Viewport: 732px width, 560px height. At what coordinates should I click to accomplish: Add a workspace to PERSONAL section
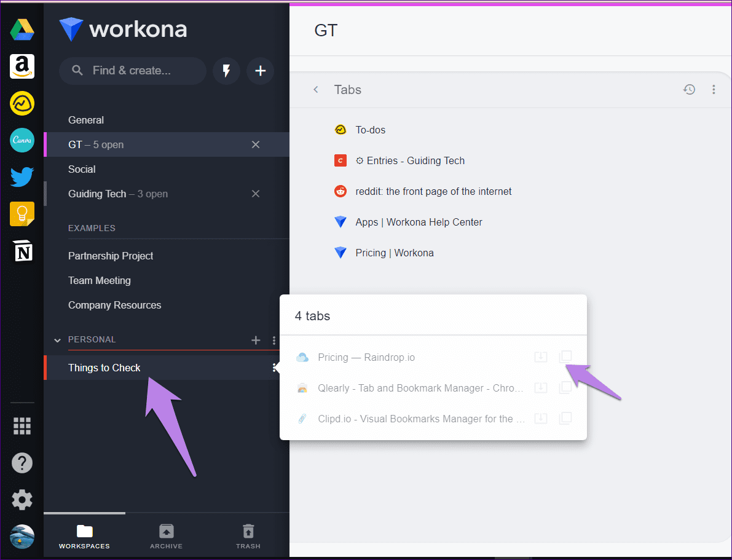[x=255, y=340]
